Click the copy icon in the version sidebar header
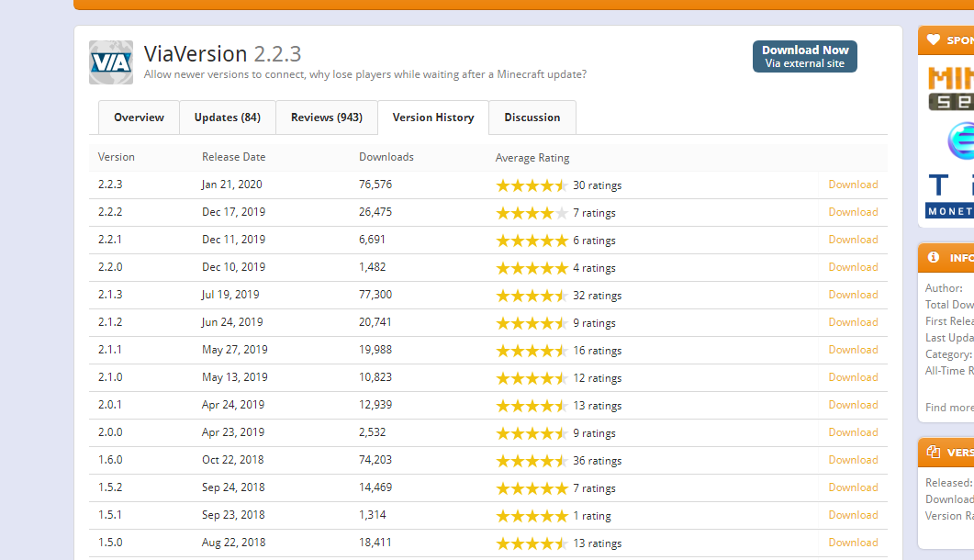Image resolution: width=974 pixels, height=560 pixels. (x=933, y=452)
